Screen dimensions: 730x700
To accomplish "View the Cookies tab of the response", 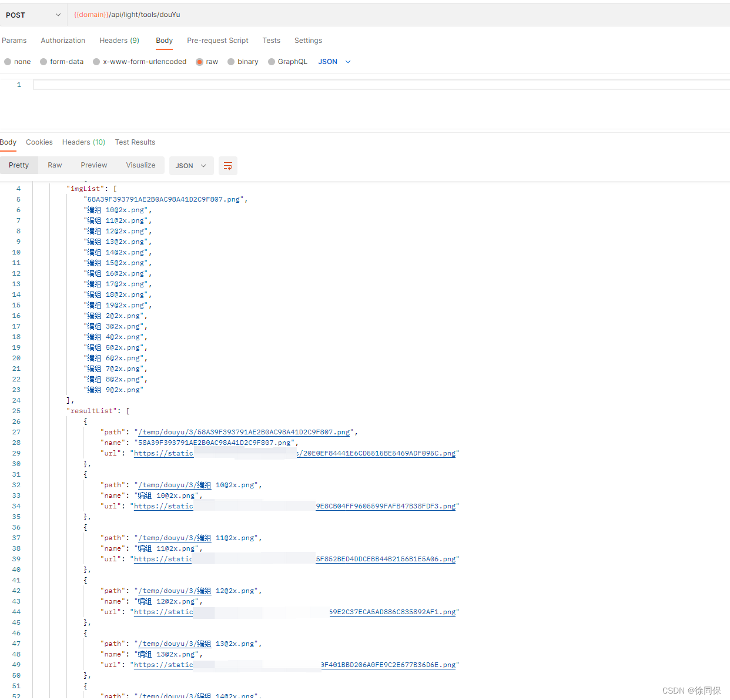I will (x=39, y=142).
